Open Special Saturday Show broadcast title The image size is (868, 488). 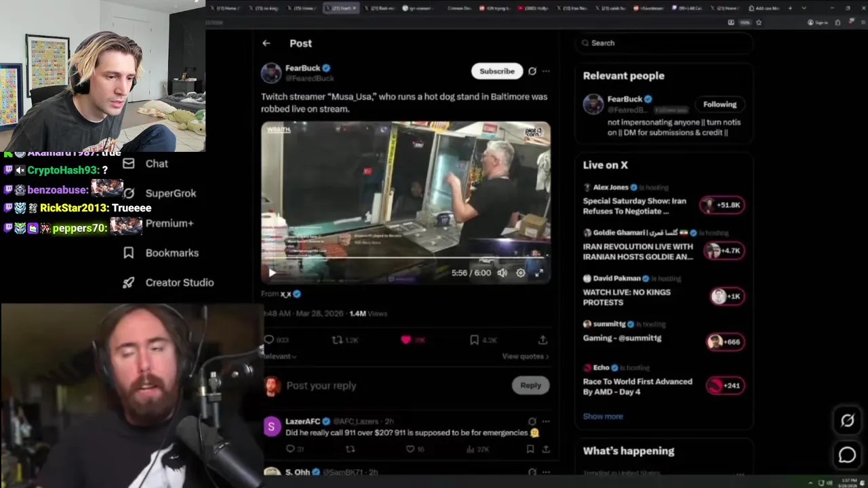click(x=635, y=206)
